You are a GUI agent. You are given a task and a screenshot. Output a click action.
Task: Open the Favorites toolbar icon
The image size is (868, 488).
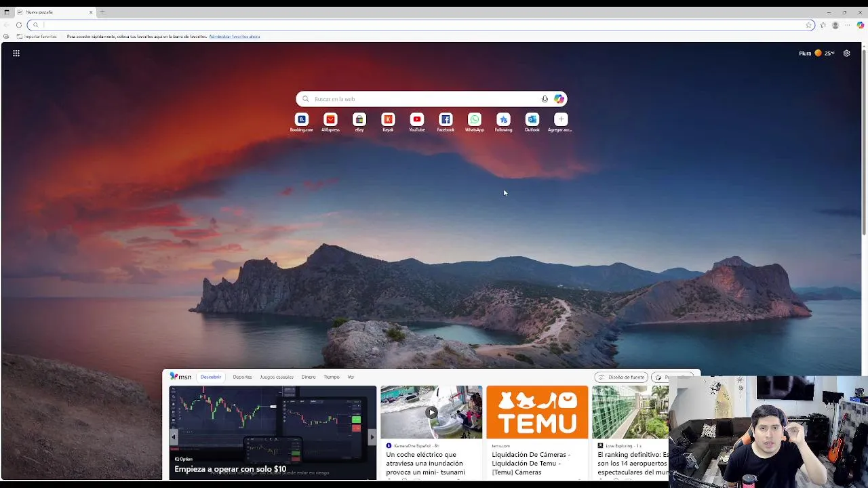click(823, 25)
